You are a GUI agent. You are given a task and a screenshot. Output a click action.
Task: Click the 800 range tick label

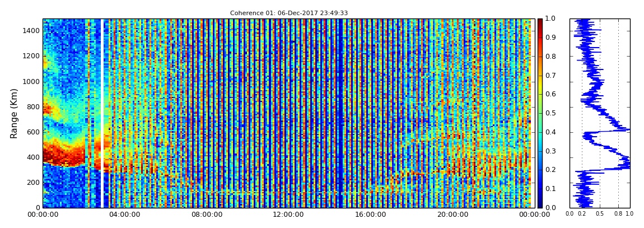33,107
